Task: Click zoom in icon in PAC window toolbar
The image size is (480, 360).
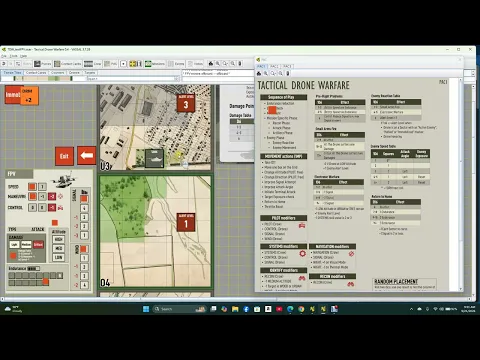Action: coord(266,73)
